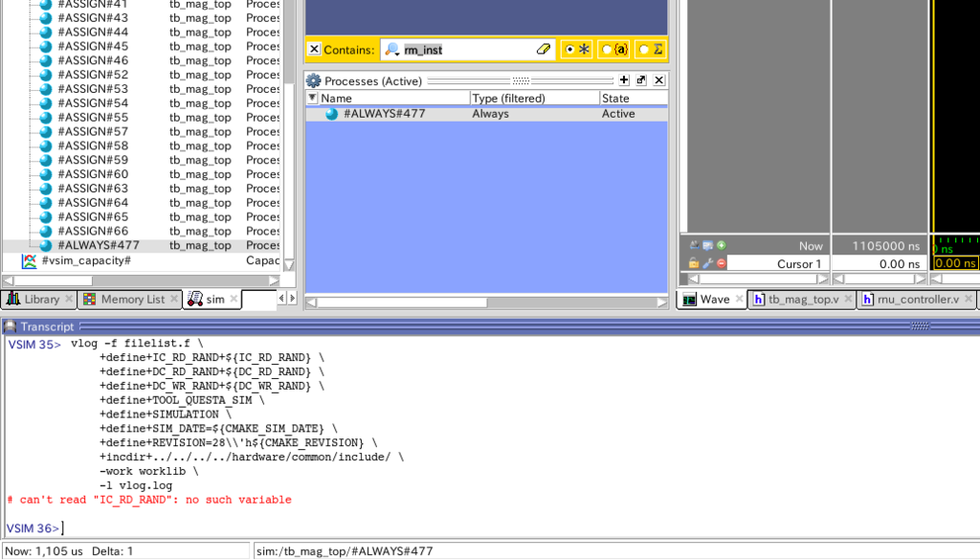
Task: Enable the wildcard filter mode radio button
Action: coord(578,49)
